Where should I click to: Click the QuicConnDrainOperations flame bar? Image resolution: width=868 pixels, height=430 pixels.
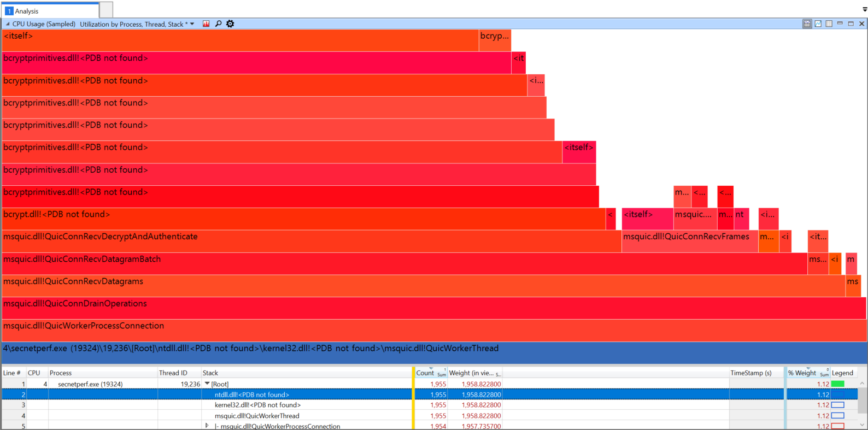click(x=434, y=308)
